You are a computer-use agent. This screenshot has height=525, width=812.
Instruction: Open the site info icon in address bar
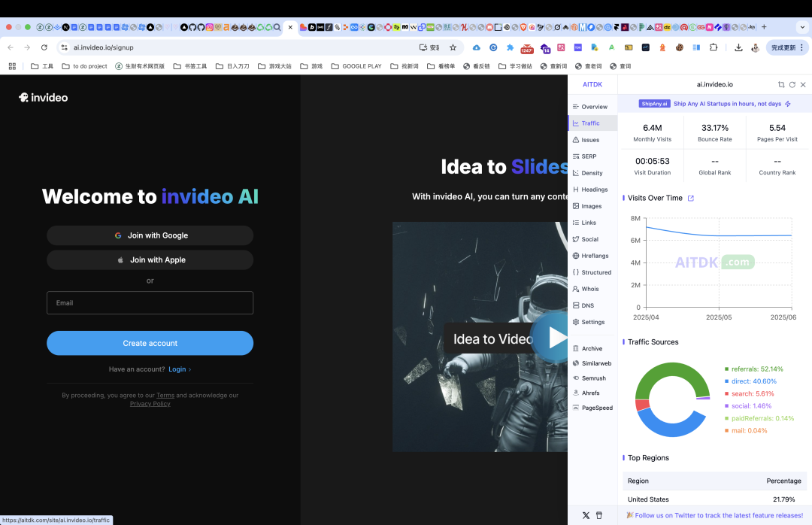point(64,47)
